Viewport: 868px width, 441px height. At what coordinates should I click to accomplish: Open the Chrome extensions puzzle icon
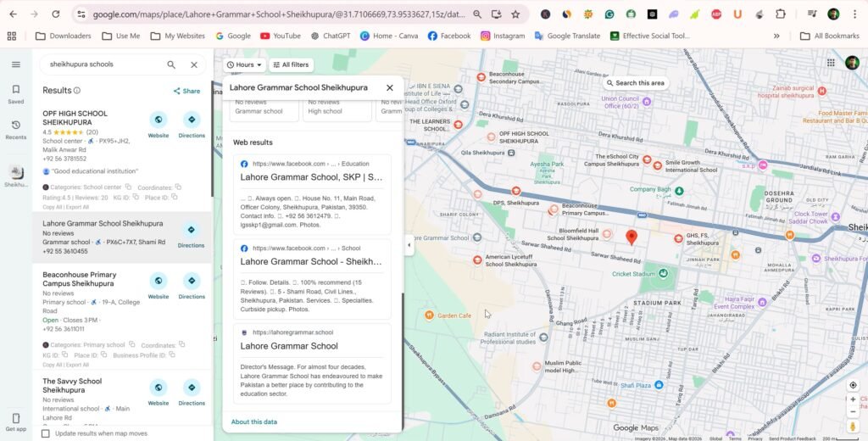(x=781, y=14)
